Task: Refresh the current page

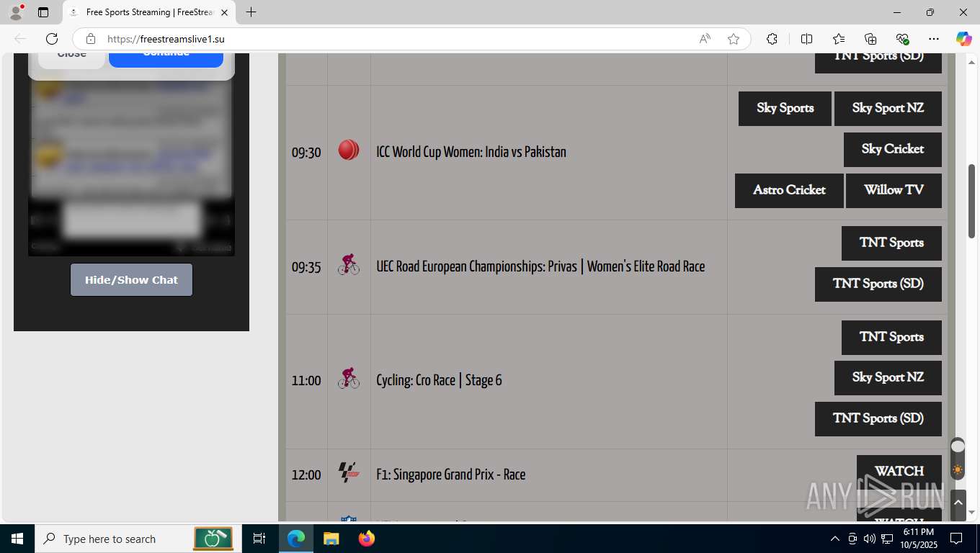Action: pos(52,39)
